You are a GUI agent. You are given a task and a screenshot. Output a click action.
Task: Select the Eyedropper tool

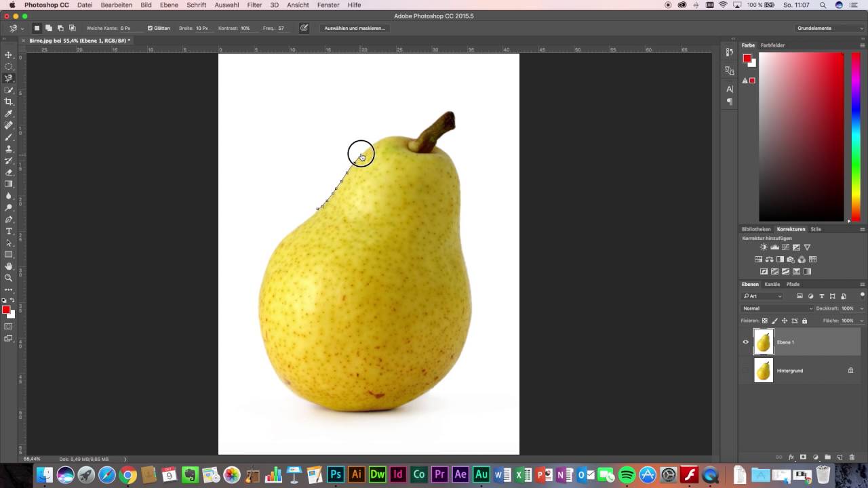click(x=9, y=113)
